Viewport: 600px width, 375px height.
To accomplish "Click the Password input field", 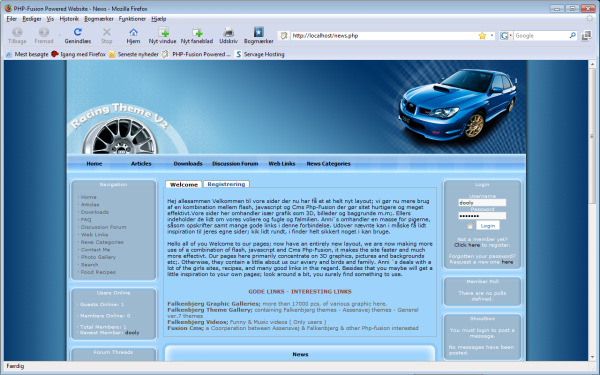I will 482,216.
